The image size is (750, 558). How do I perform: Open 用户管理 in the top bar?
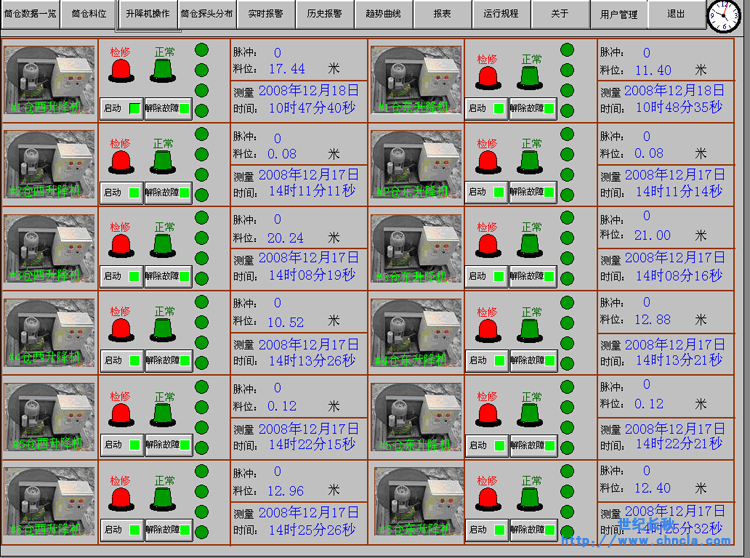pos(618,14)
